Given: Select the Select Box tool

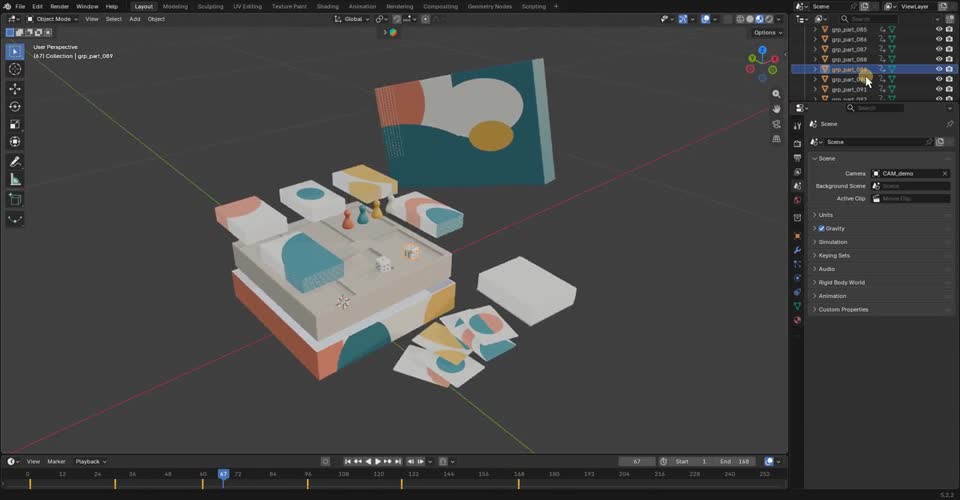Looking at the screenshot, I should [15, 52].
